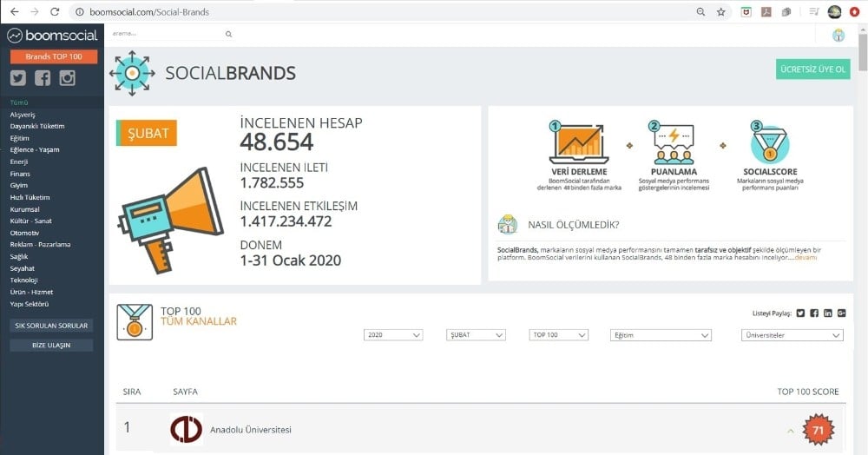The width and height of the screenshot is (868, 455).
Task: Select Enerji category in sidebar
Action: (19, 162)
